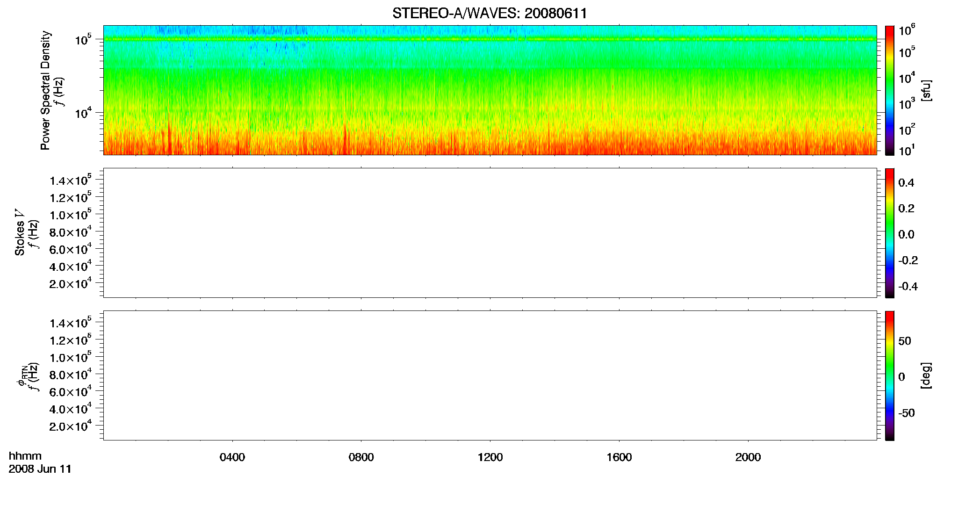Viewport: 980px width, 505px height.
Task: Select the 10^4 frequency tick of the spectrogram
Action: tap(82, 112)
